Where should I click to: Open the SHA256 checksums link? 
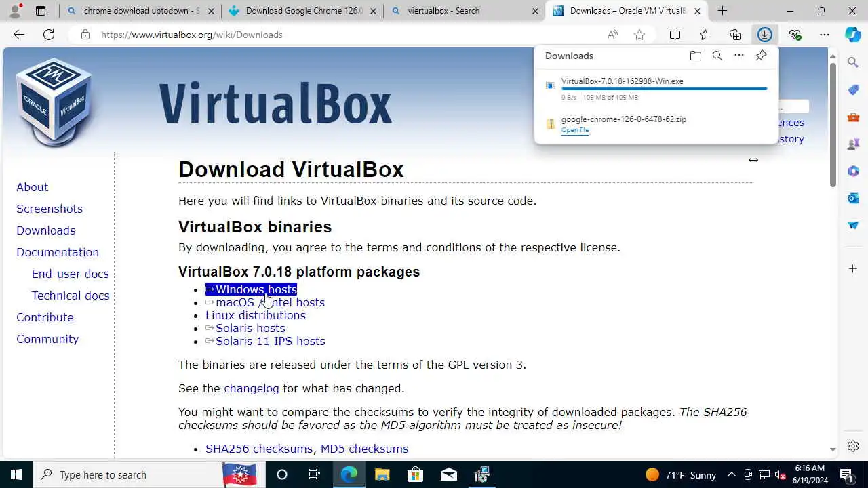coord(259,449)
